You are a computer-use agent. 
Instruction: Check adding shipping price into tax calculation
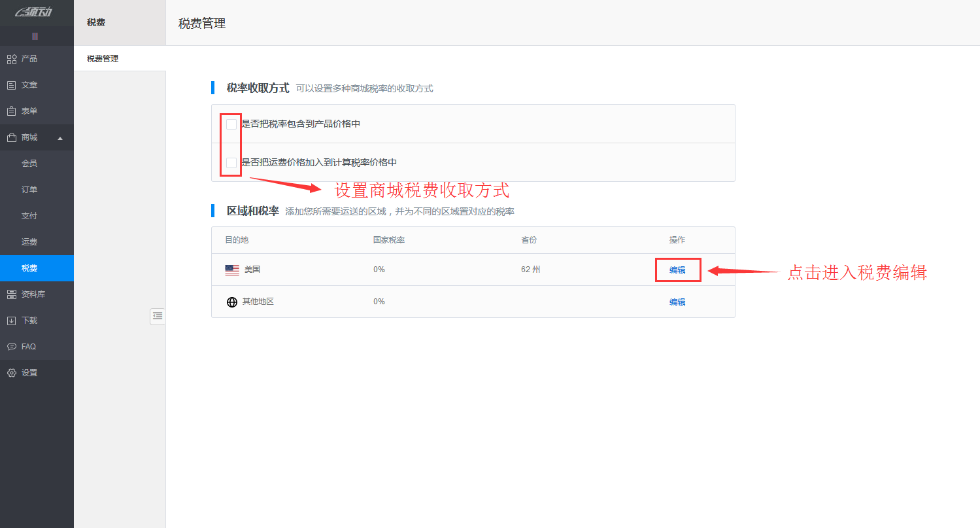tap(231, 162)
